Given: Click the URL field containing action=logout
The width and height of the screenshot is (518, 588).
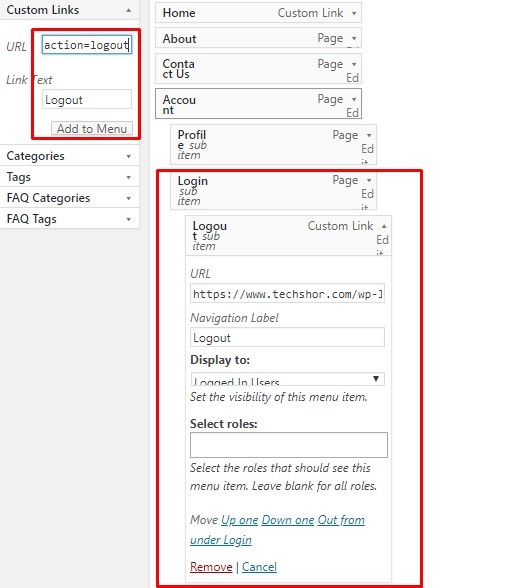Looking at the screenshot, I should click(87, 45).
